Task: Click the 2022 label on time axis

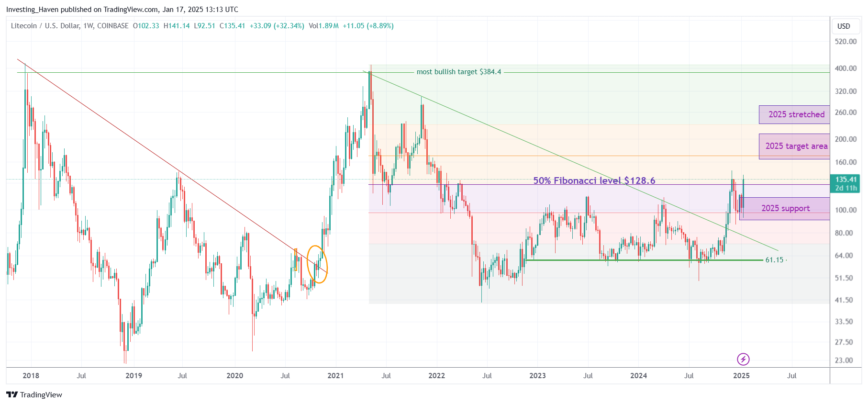Action: [436, 376]
